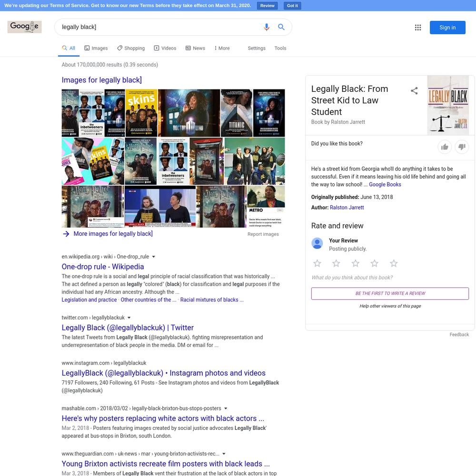Switch to the Videos tab
This screenshot has height=476, width=476.
point(165,48)
